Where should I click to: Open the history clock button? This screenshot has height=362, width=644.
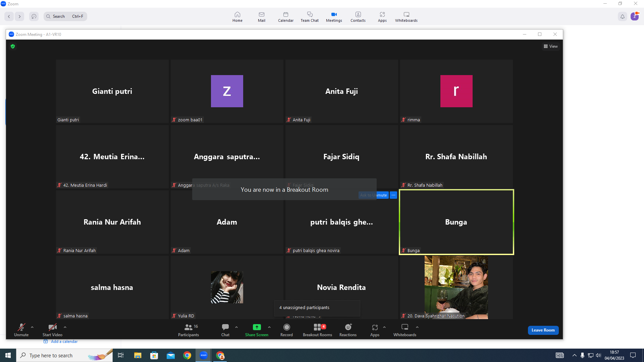coord(34,16)
